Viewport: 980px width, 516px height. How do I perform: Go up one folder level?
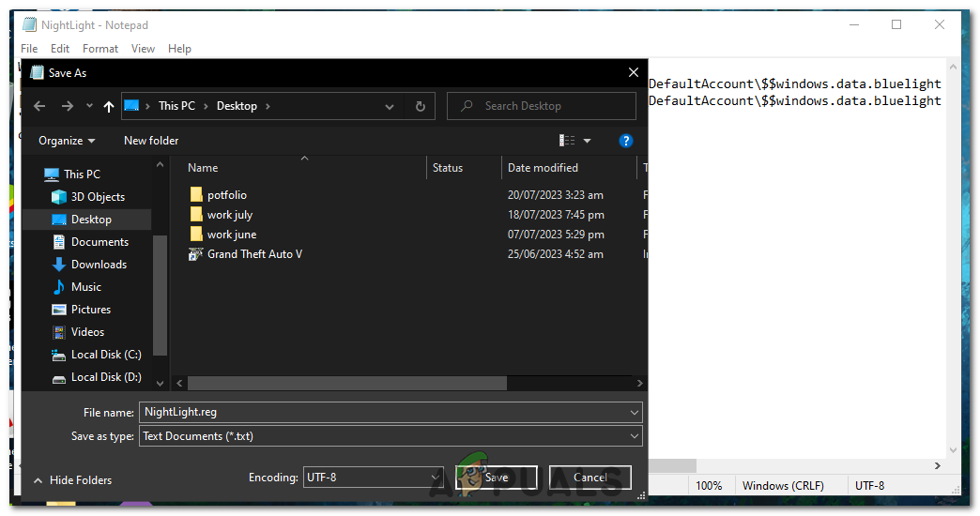(x=109, y=106)
